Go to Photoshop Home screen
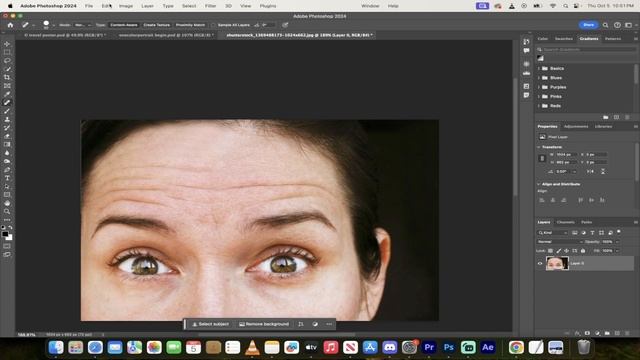Image resolution: width=640 pixels, height=360 pixels. click(x=10, y=25)
